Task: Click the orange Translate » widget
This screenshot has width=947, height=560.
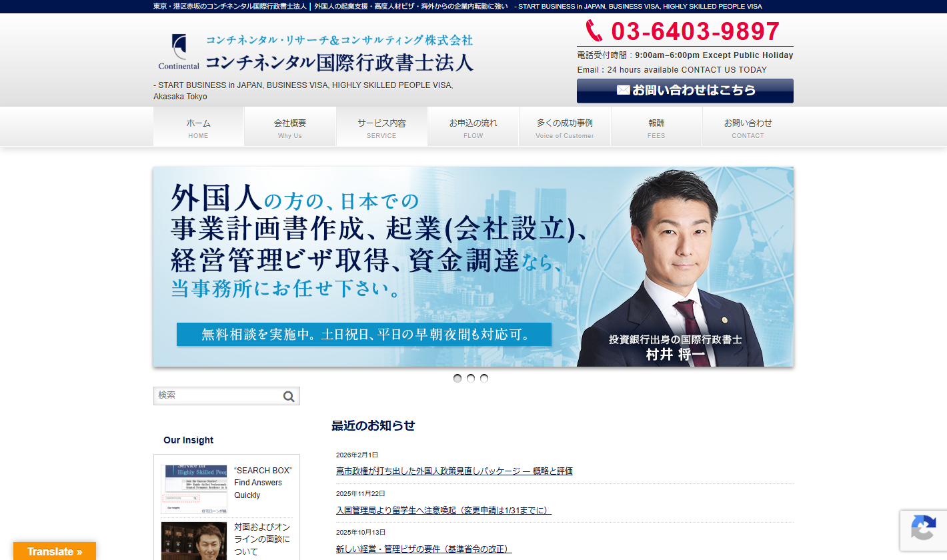Action: click(x=53, y=551)
